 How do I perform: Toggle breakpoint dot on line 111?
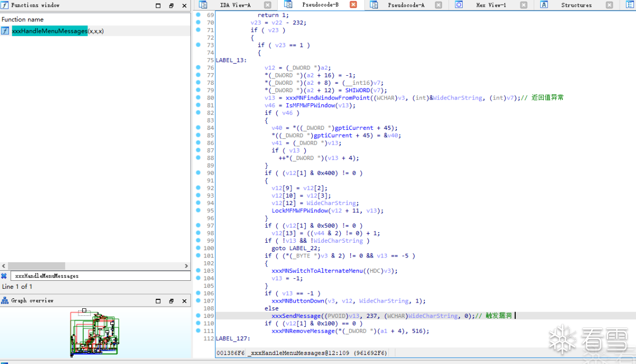pos(198,331)
